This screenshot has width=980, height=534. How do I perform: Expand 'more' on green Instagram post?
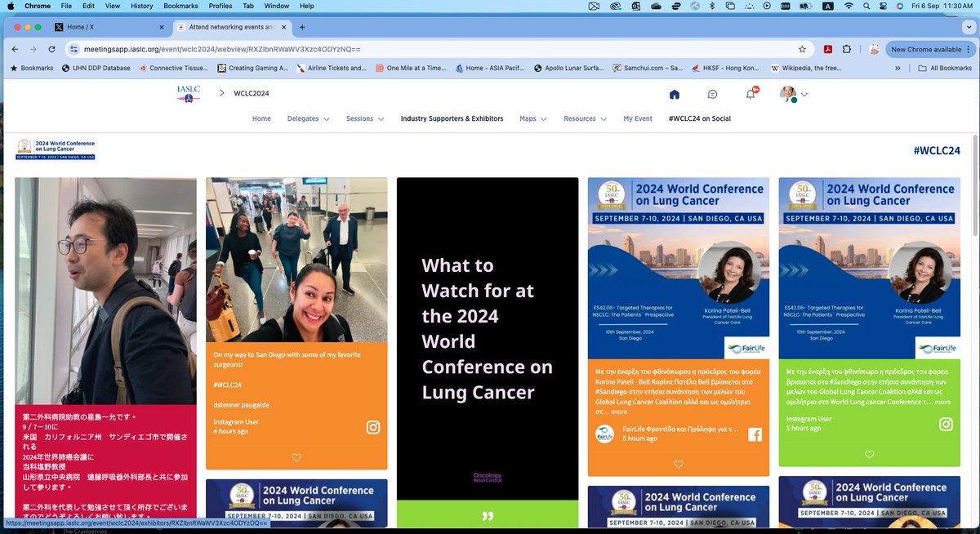[942, 402]
